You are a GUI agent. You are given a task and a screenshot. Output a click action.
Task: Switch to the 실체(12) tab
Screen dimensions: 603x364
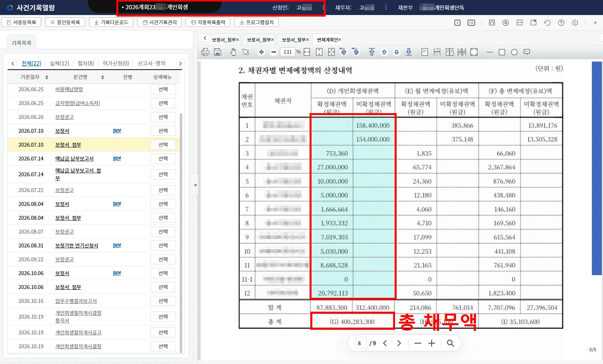[x=59, y=63]
